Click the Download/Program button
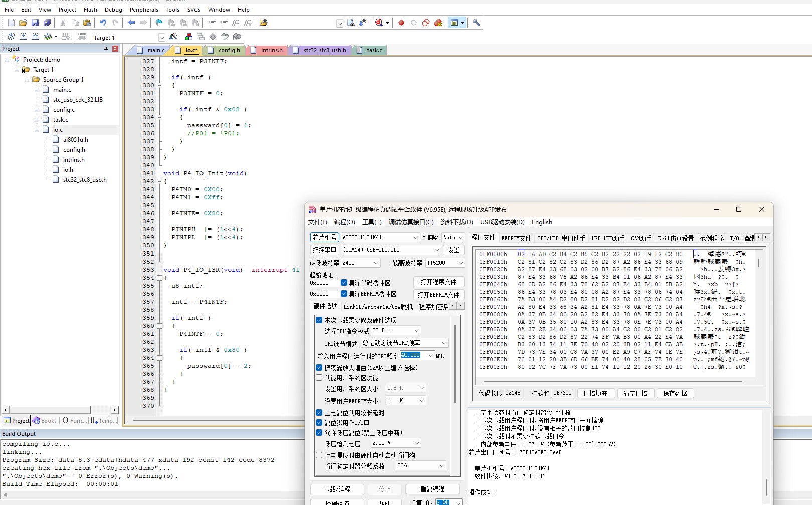This screenshot has height=505, width=812. click(337, 489)
